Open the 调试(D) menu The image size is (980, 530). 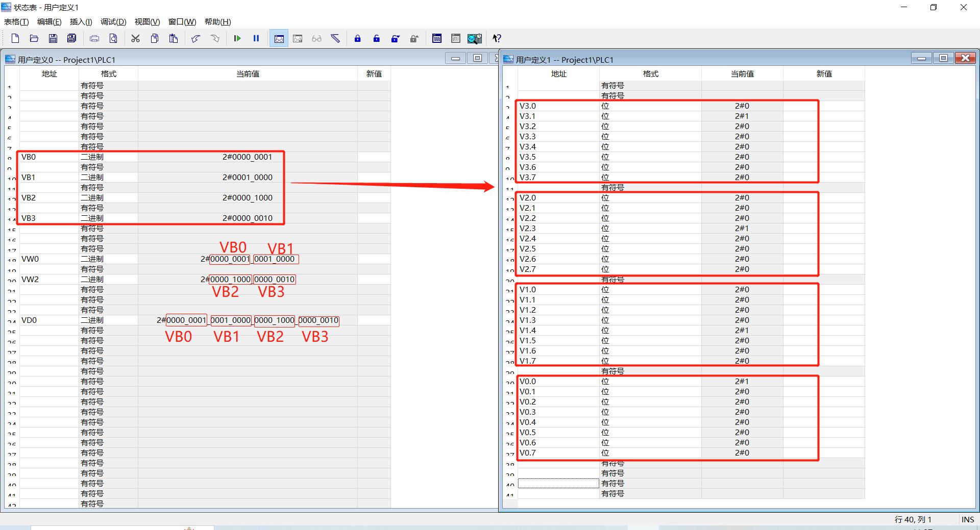click(x=113, y=21)
